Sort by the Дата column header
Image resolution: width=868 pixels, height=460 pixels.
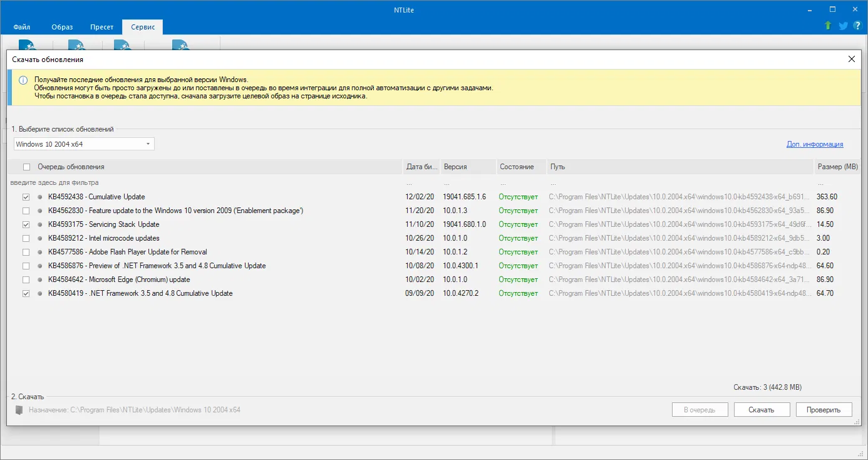click(420, 167)
